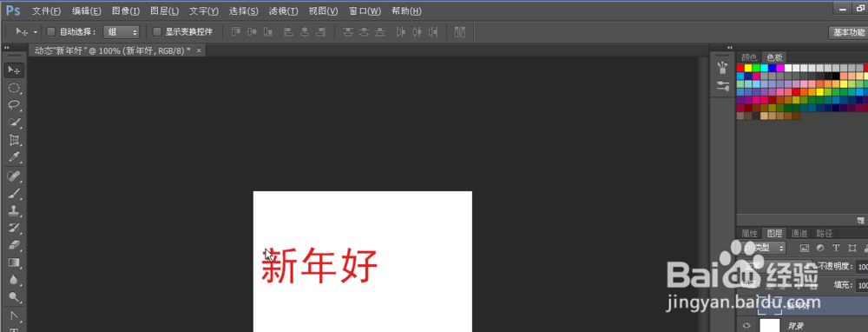Click Distribute Bottom Edges icon
Viewport: 868px width, 332px height.
pos(380,32)
